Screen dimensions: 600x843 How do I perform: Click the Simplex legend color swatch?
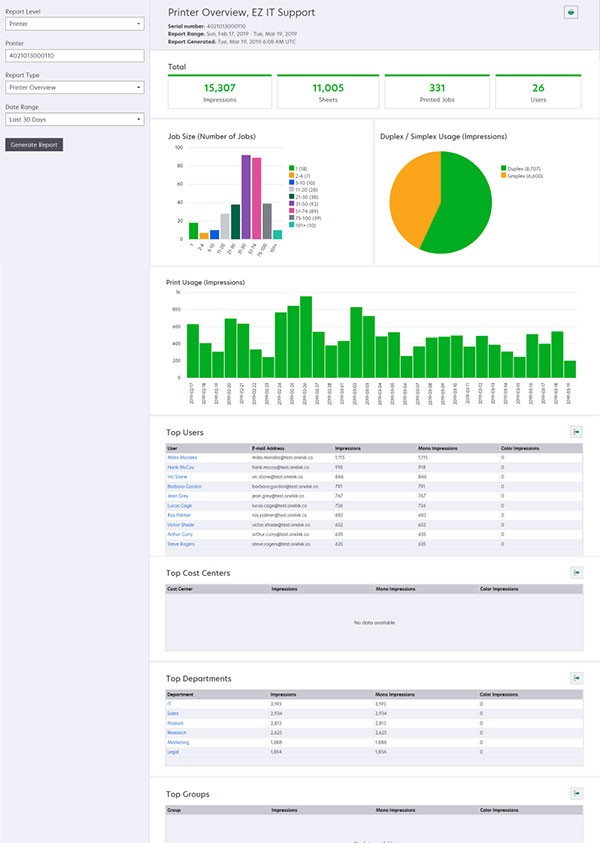(503, 176)
